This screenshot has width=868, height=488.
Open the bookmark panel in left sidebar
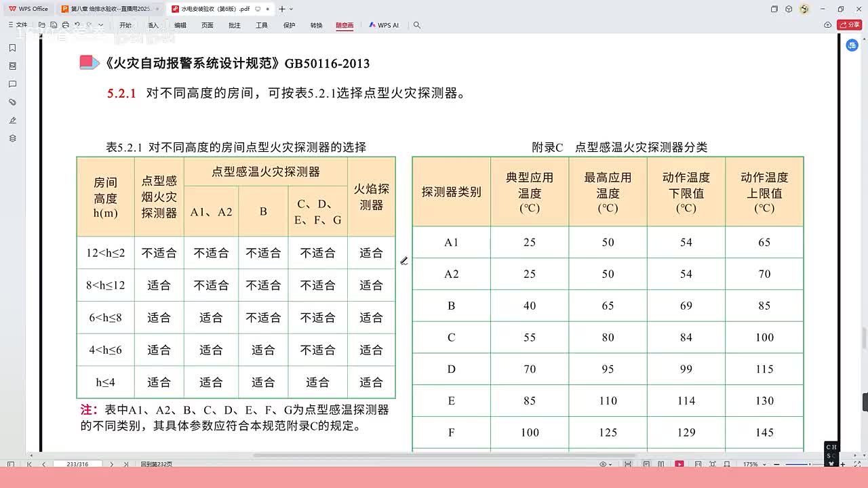pyautogui.click(x=12, y=48)
